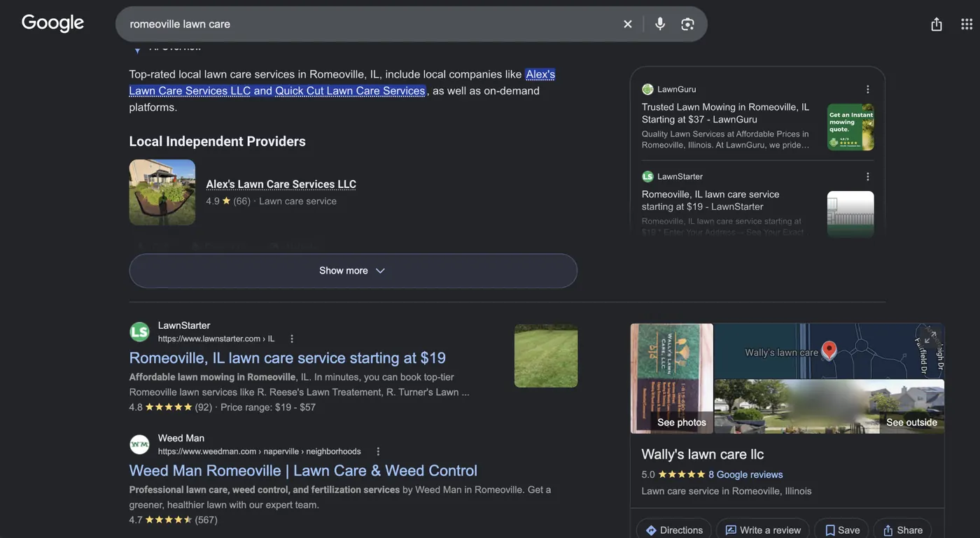Open more options next to weedman.com URL
The width and height of the screenshot is (980, 538).
point(378,451)
